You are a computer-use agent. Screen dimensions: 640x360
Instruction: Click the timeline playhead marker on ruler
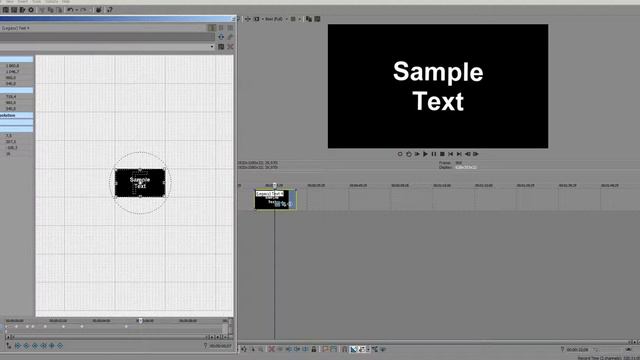[274, 185]
